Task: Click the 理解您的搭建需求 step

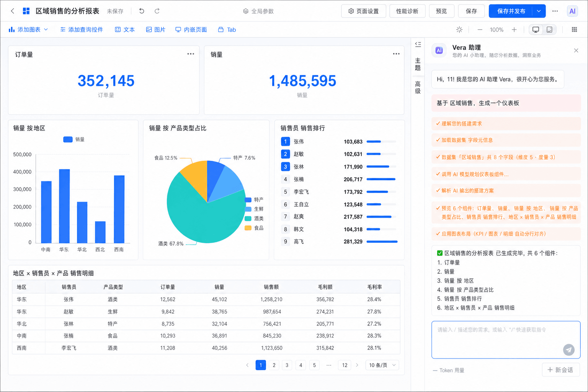Action: click(506, 124)
